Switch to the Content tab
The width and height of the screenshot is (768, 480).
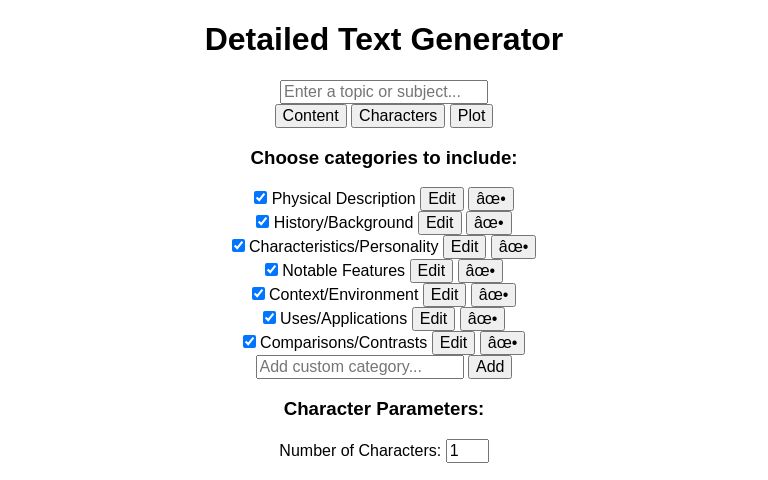coord(311,116)
